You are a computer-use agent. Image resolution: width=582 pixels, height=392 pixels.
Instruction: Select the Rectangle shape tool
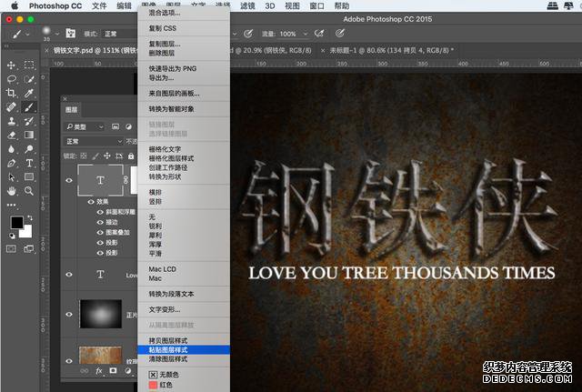click(29, 177)
